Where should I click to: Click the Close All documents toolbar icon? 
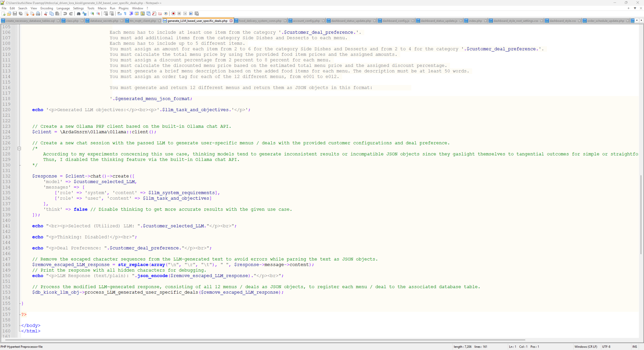tap(32, 14)
